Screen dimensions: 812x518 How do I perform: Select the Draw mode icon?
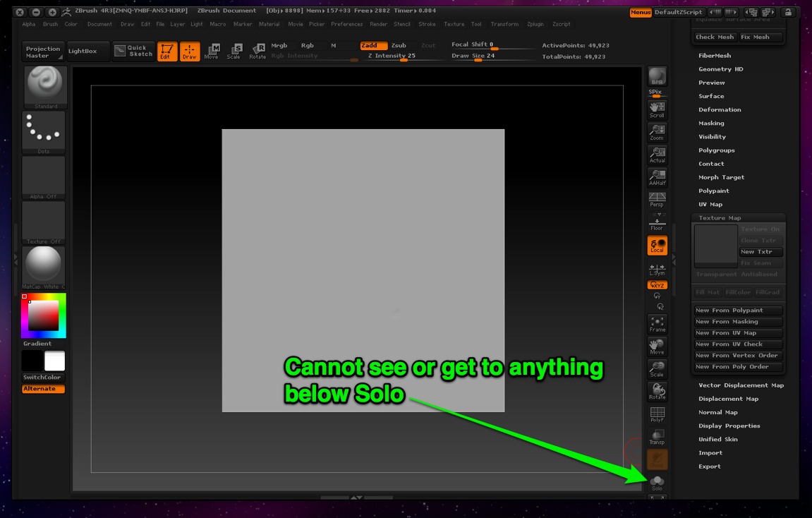click(x=190, y=52)
